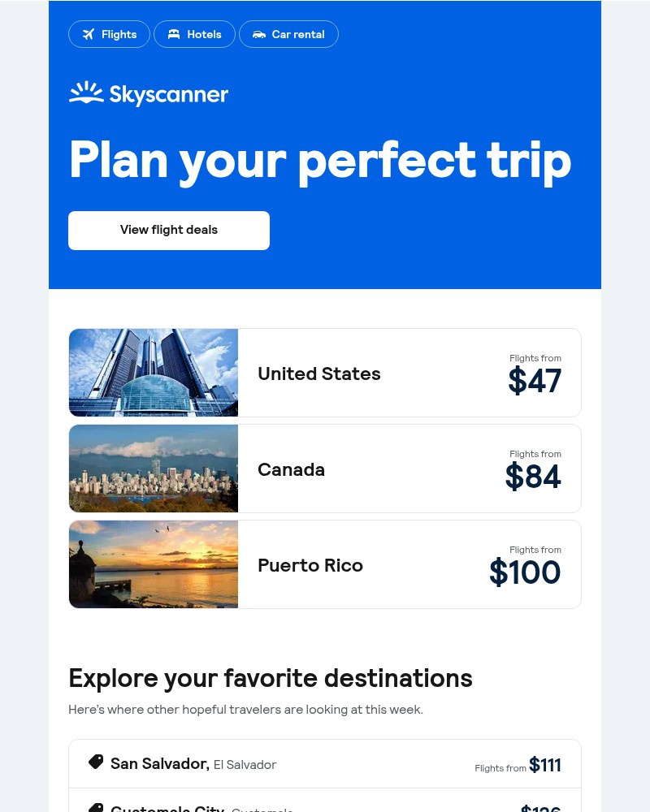The image size is (650, 812).
Task: Click the $111 San Salvador price
Action: pyautogui.click(x=544, y=765)
